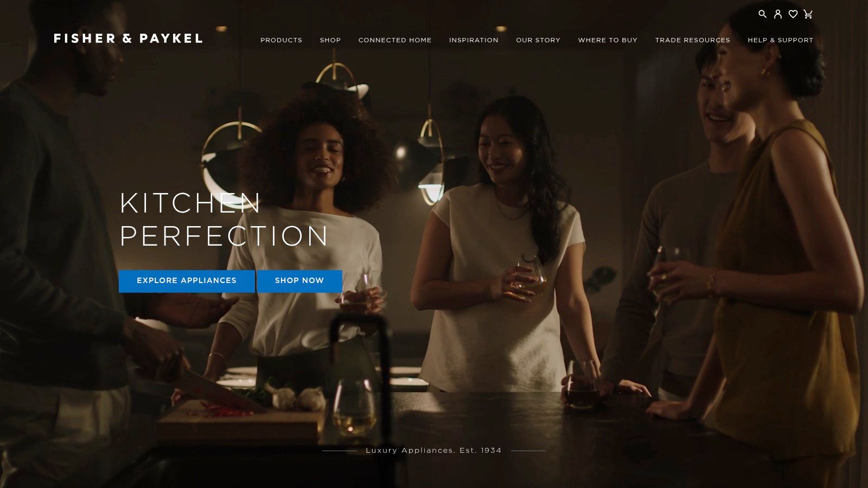Click the decorative line left of tagline
868x488 pixels.
pyautogui.click(x=340, y=451)
